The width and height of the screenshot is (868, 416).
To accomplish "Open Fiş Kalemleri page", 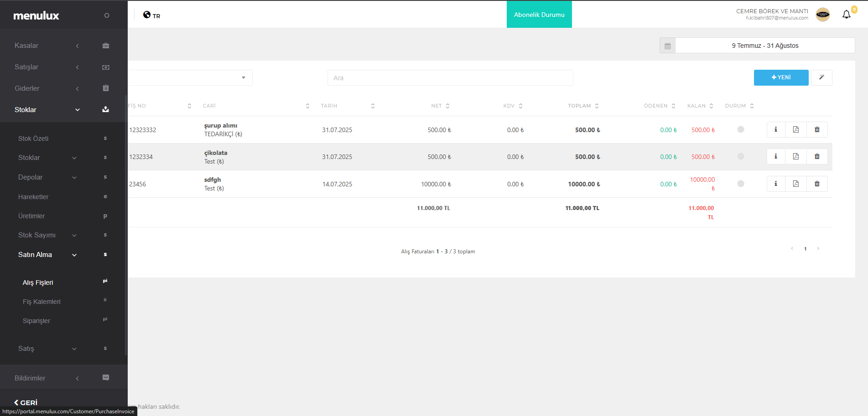I will (42, 302).
